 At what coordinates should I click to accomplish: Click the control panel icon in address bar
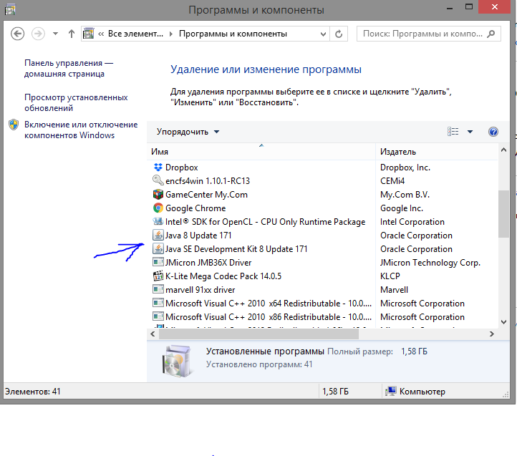tap(88, 34)
